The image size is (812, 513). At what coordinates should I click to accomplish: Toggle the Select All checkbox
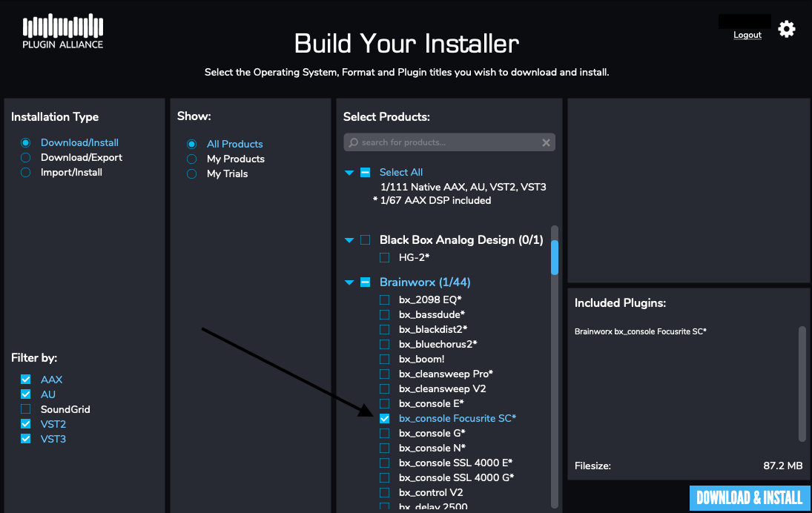(365, 173)
